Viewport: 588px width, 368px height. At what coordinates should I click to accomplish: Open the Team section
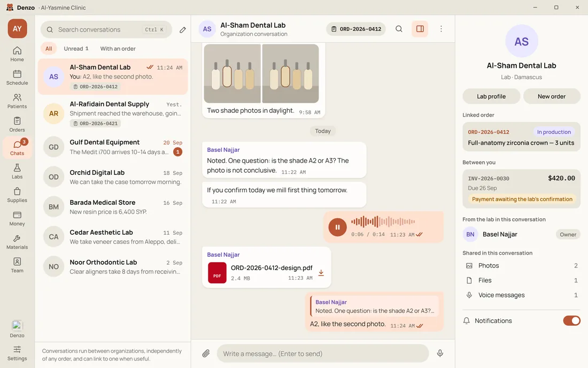click(17, 265)
